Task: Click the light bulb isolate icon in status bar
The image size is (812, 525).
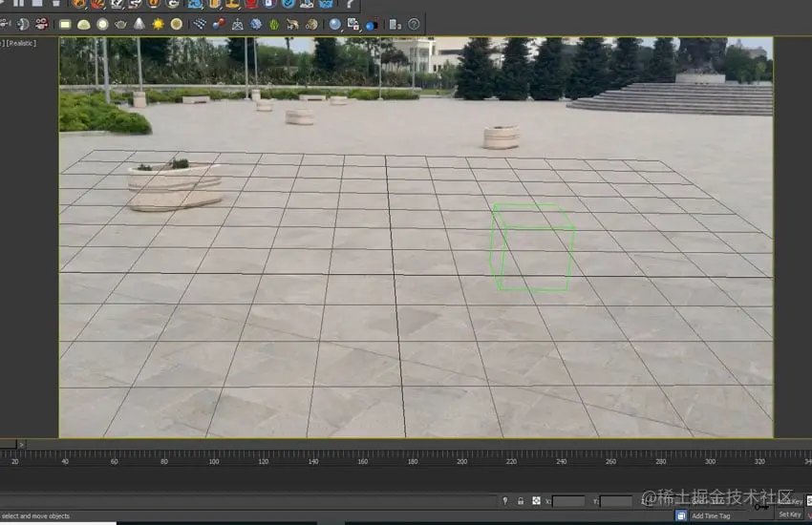Action: (505, 500)
